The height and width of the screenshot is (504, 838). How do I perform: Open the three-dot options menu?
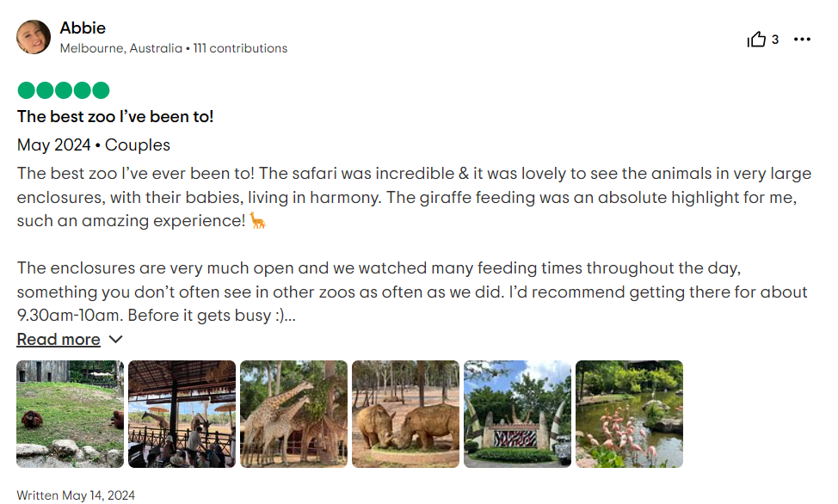pos(802,39)
